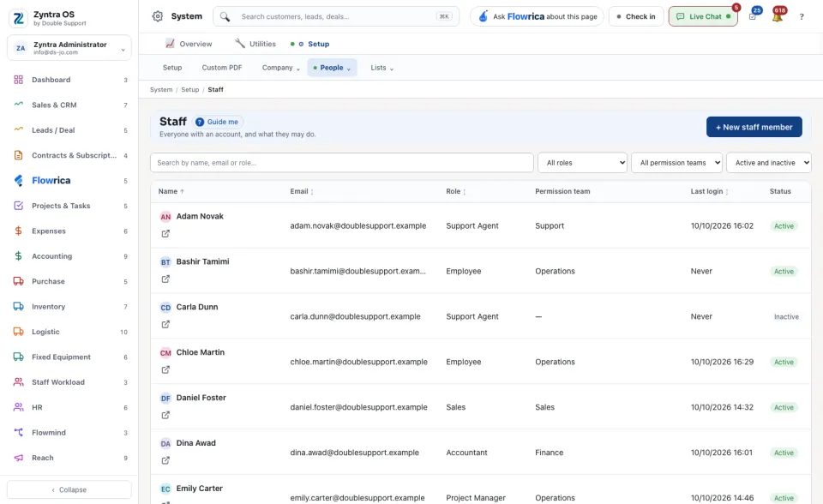Click the New staff member button
The image size is (823, 504).
(754, 127)
